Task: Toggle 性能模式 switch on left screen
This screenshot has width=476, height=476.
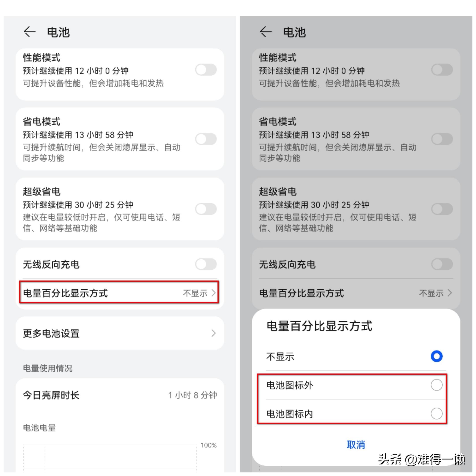Action: click(206, 70)
